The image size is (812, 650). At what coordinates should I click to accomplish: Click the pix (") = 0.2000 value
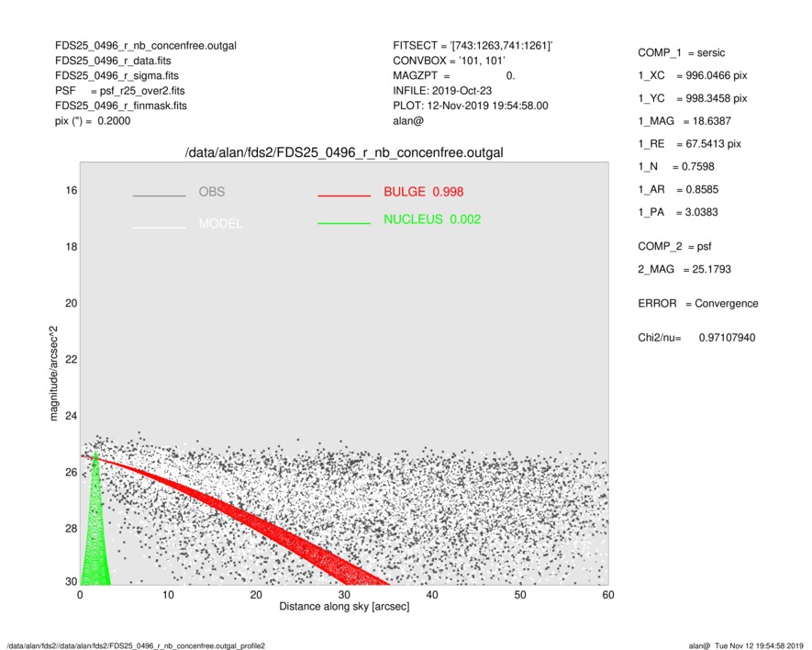93,121
